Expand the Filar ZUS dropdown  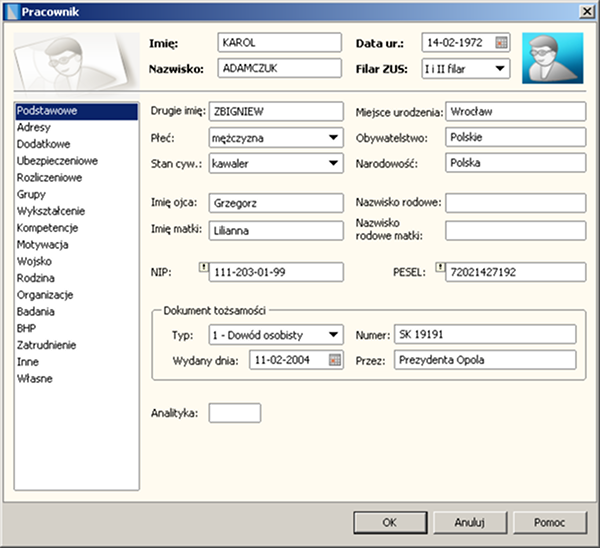point(500,69)
